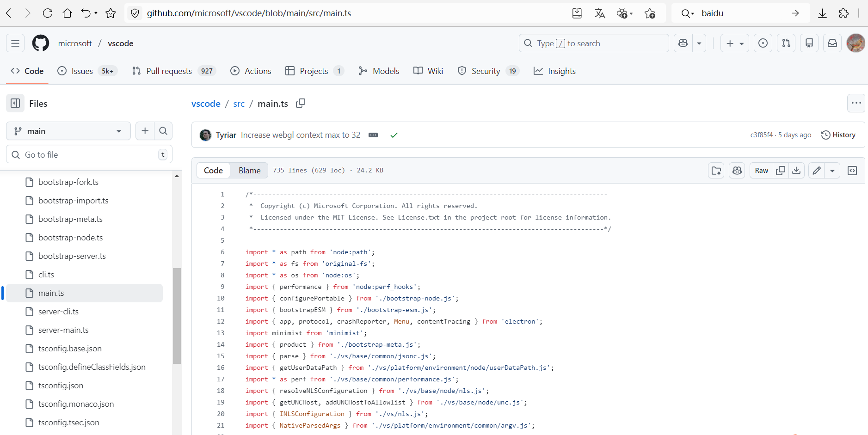Screen dimensions: 868x435
Task: Open Tyriar author profile link
Action: tap(226, 135)
